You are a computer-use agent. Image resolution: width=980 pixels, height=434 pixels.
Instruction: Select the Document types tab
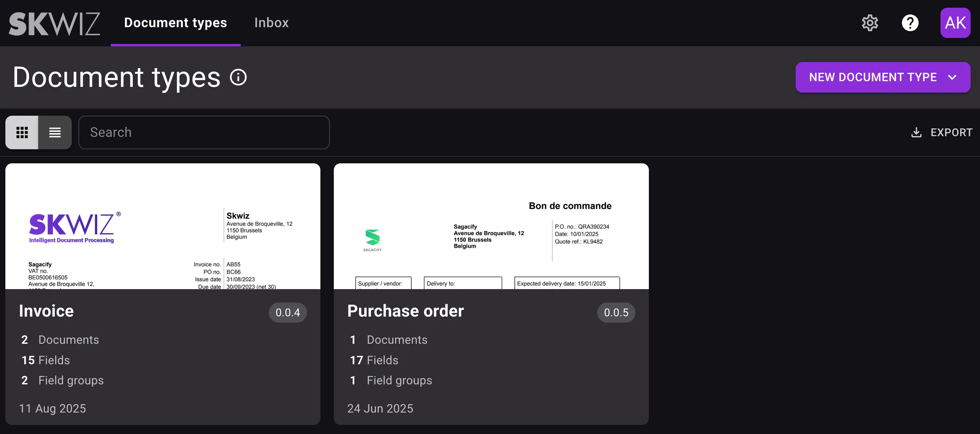tap(175, 23)
